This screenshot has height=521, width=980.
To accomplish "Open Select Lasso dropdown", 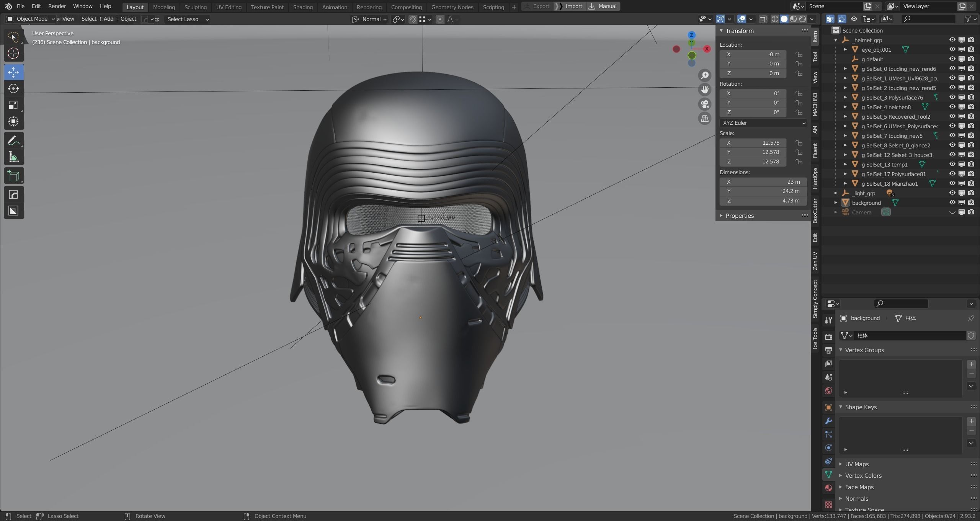I will click(188, 19).
